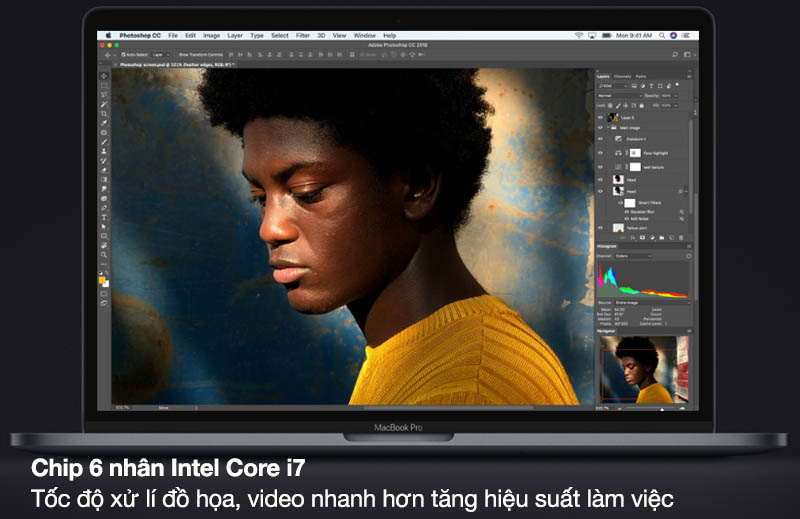Screen dimensions: 800x519
Task: Open the histogram Channel dropdown
Action: coord(632,256)
